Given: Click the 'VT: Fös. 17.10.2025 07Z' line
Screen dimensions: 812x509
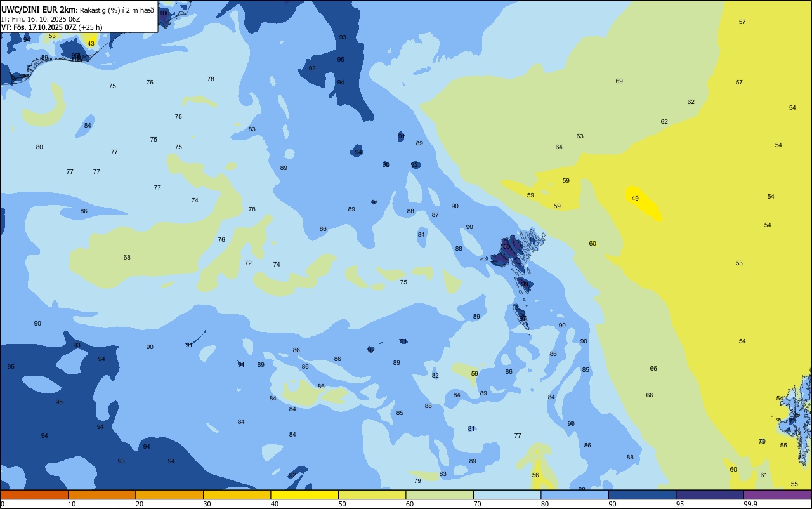Looking at the screenshot, I should tap(39, 27).
